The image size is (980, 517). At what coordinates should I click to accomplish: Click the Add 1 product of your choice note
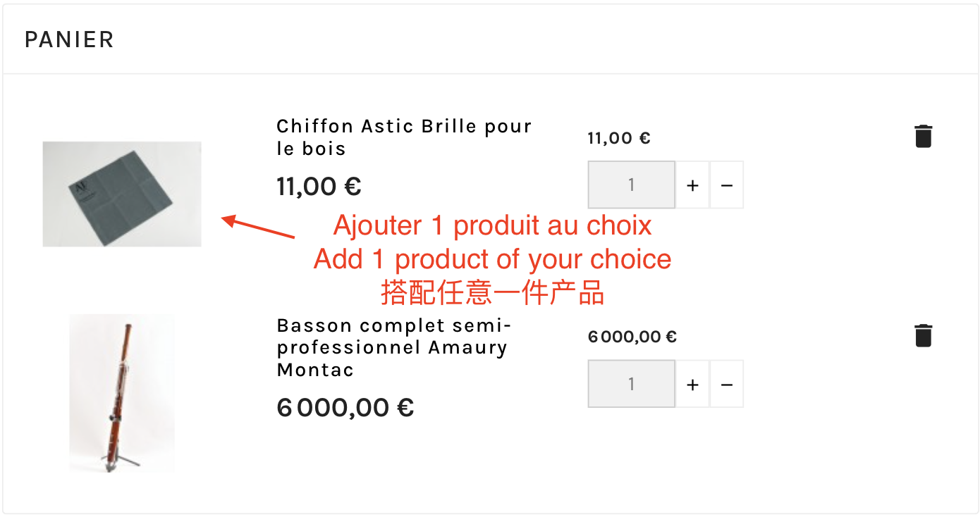tap(492, 259)
